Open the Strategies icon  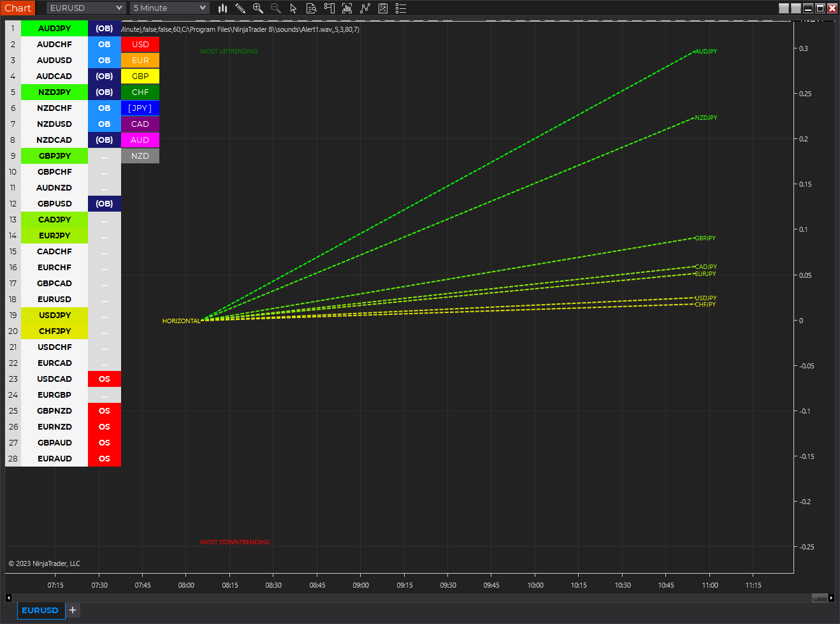coord(383,8)
